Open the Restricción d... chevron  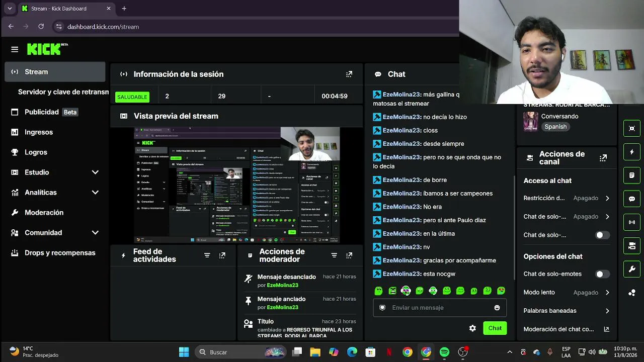pyautogui.click(x=607, y=198)
